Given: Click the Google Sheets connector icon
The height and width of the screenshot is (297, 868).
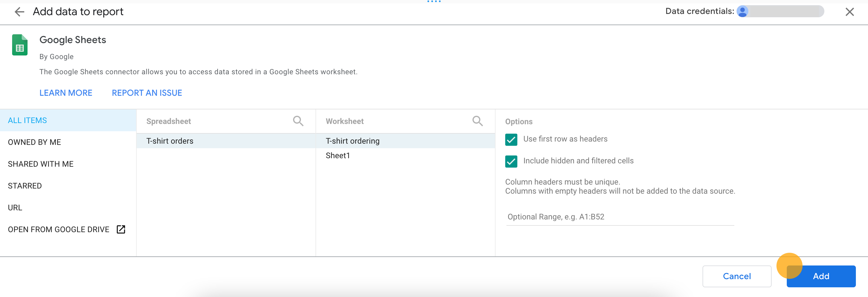Looking at the screenshot, I should [x=20, y=45].
